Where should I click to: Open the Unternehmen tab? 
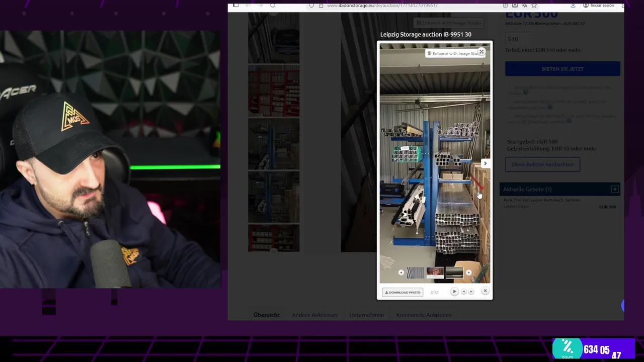point(367,315)
